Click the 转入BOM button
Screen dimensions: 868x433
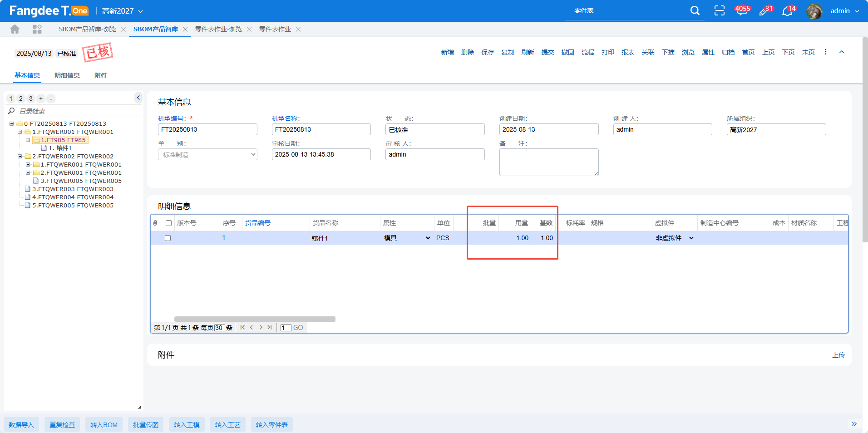(x=104, y=425)
